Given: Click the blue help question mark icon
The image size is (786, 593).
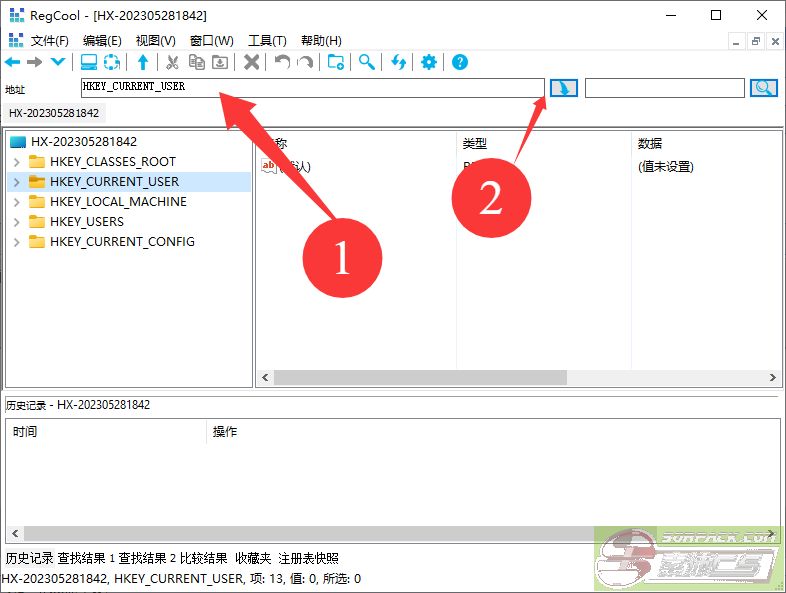Looking at the screenshot, I should click(x=460, y=62).
